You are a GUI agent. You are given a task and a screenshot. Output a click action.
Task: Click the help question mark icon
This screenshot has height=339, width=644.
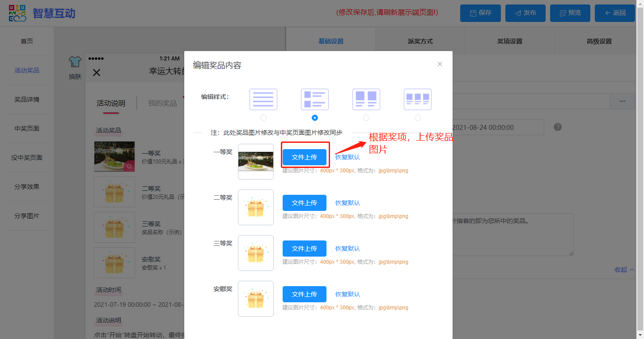point(557,127)
